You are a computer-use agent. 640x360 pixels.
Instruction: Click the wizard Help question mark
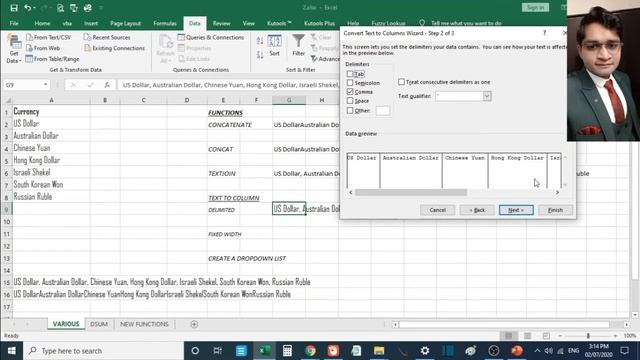click(544, 33)
